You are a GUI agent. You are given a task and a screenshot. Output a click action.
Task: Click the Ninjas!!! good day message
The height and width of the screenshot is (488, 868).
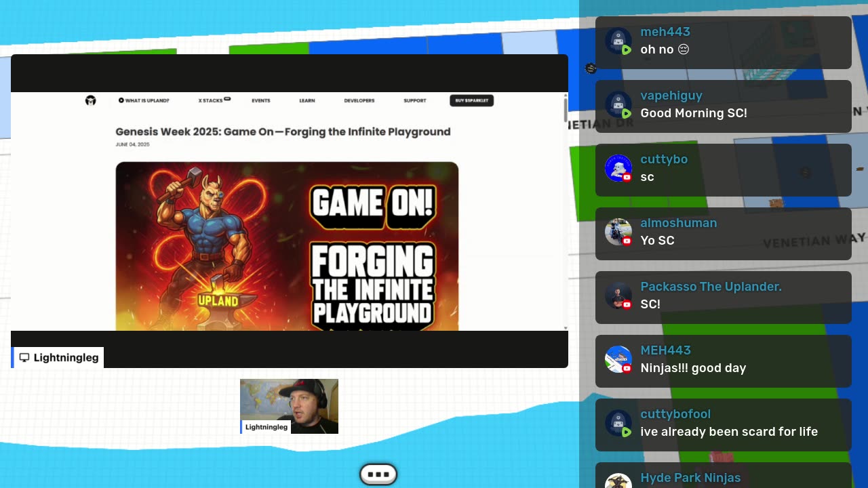click(x=693, y=368)
